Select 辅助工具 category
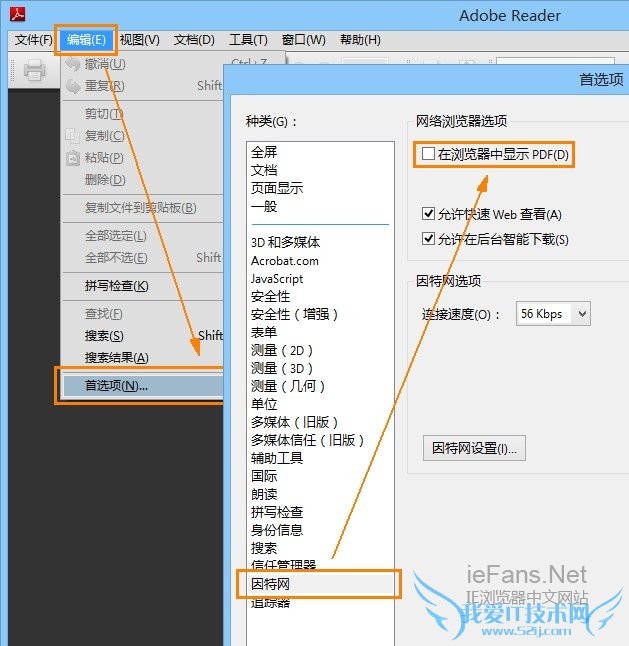The width and height of the screenshot is (629, 646). click(x=277, y=458)
